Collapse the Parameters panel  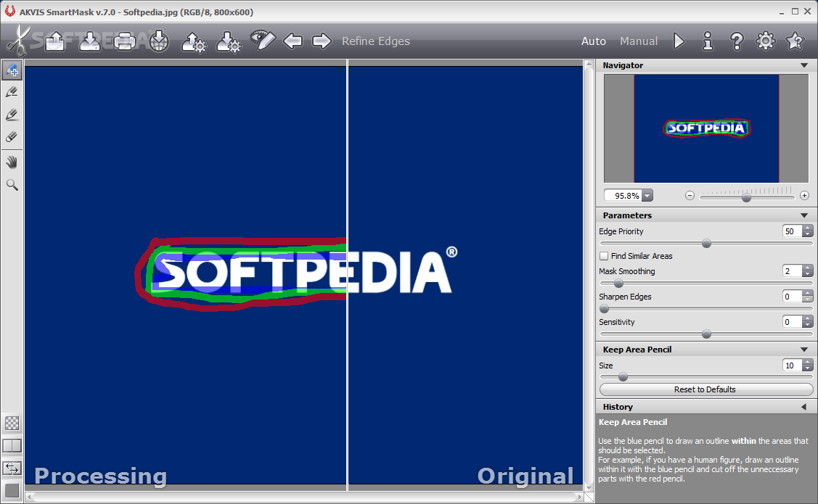804,216
